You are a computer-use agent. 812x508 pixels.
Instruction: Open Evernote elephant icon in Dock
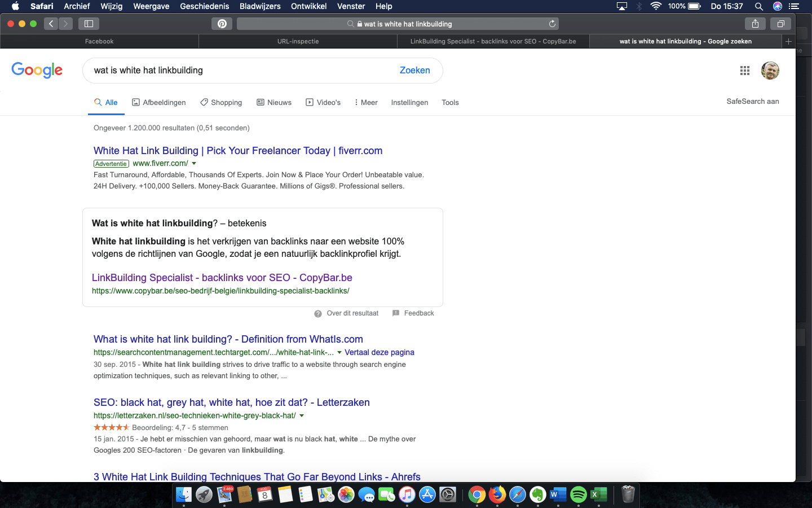[x=538, y=494]
